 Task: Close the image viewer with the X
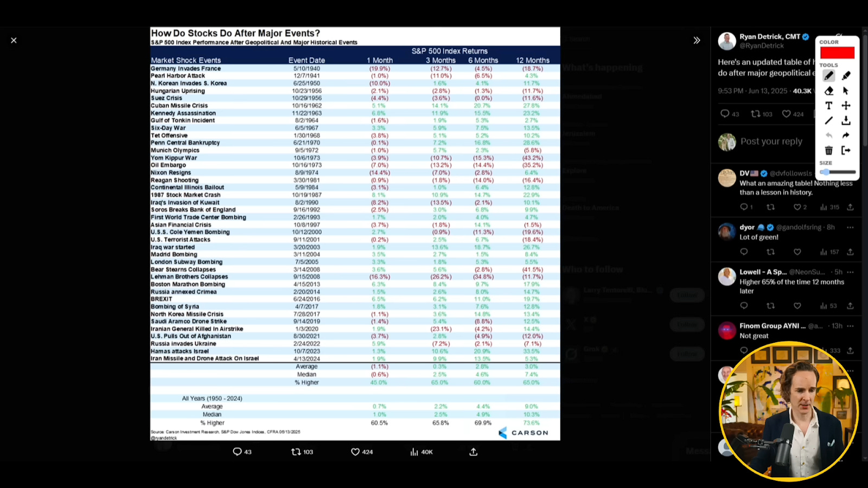coord(14,40)
